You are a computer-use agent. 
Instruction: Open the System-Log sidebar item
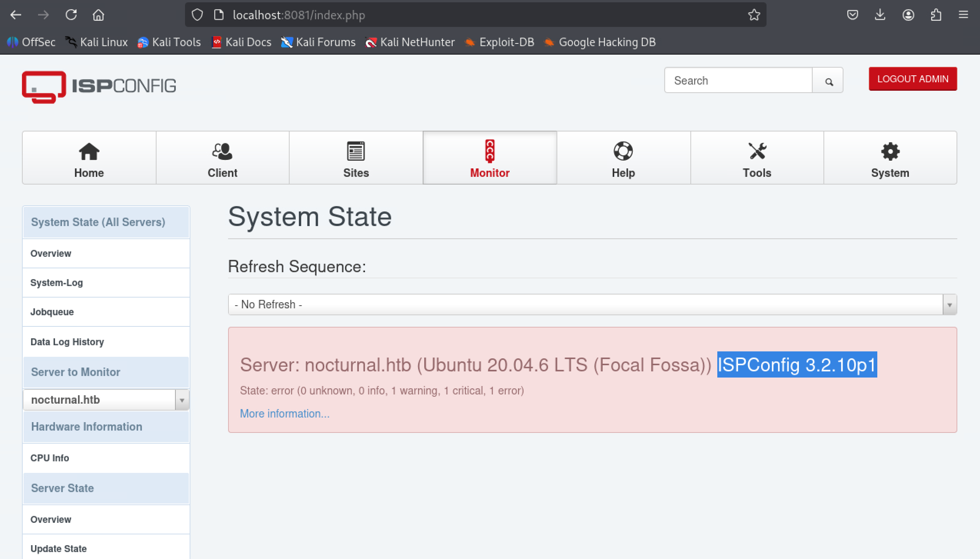pyautogui.click(x=106, y=283)
